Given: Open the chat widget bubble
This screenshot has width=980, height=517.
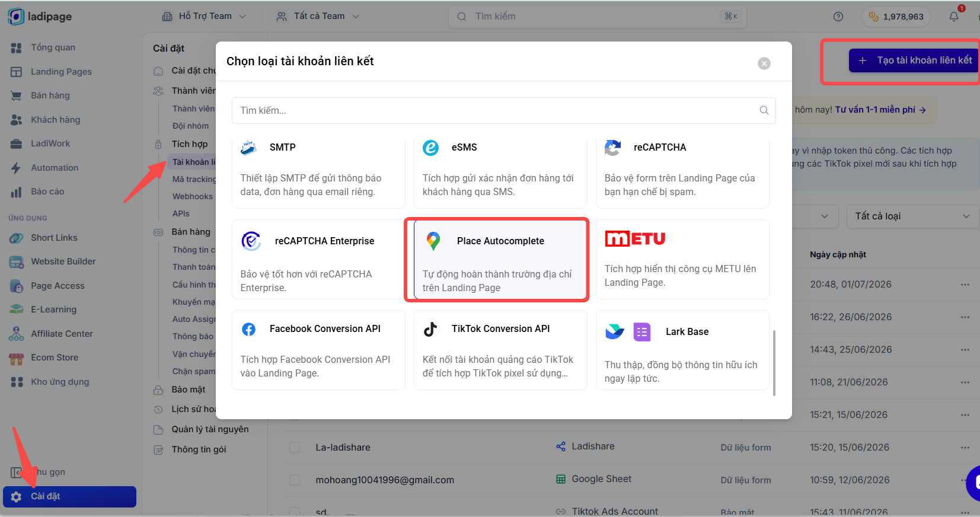Looking at the screenshot, I should point(973,483).
